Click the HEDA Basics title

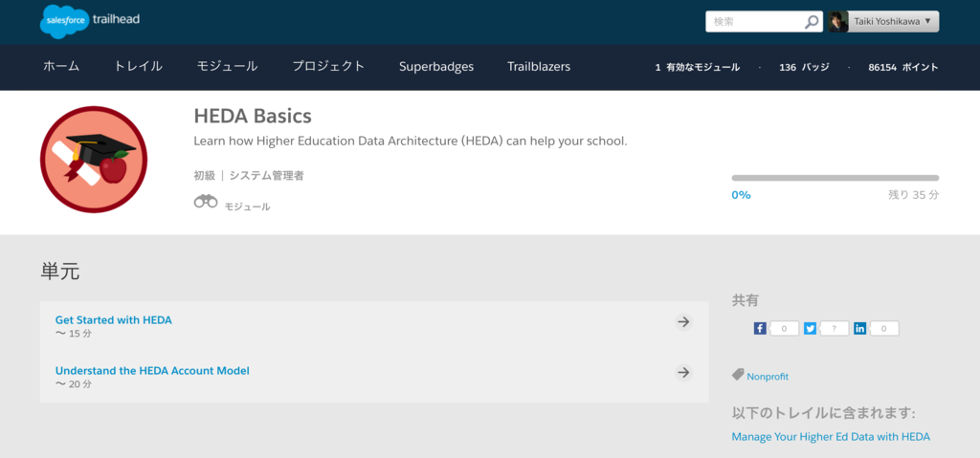(x=253, y=116)
